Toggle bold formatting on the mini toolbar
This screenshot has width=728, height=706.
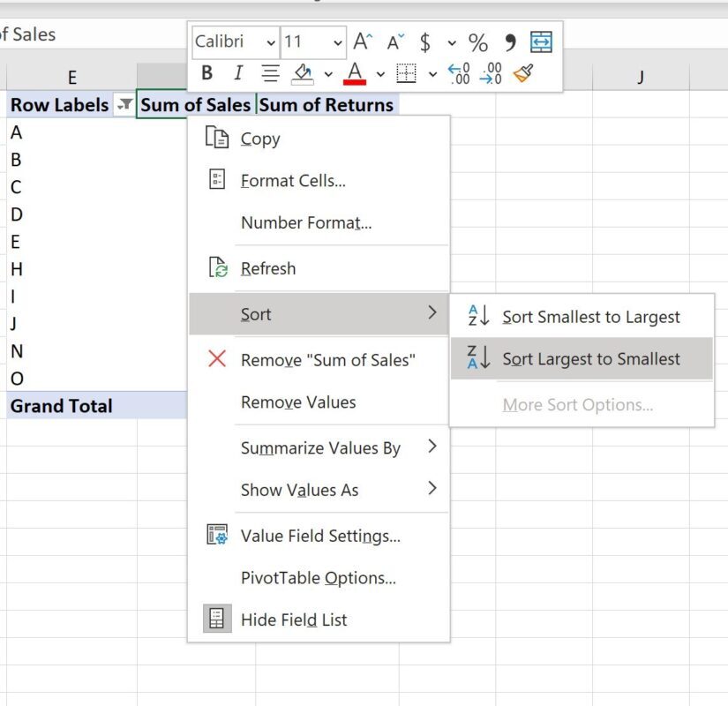pyautogui.click(x=206, y=73)
